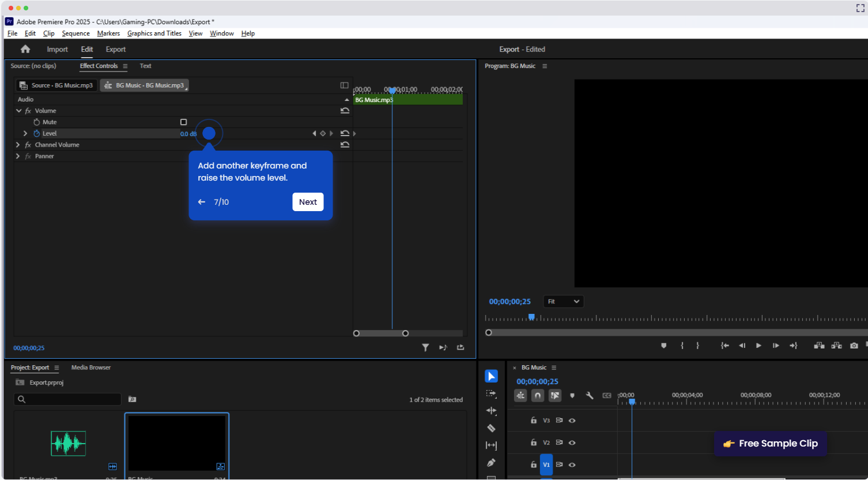Select the Selection tool in the timeline toolbar
Image resolution: width=868 pixels, height=480 pixels.
pos(491,376)
